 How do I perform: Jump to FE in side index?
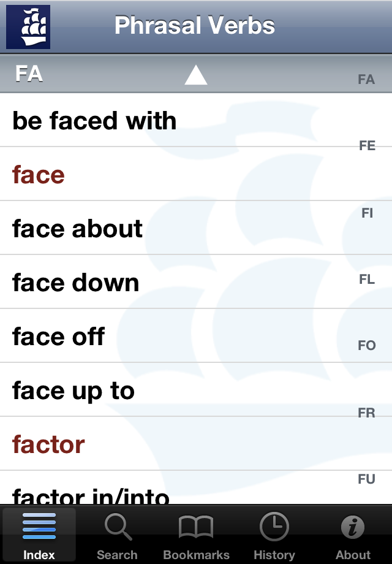pos(367,146)
